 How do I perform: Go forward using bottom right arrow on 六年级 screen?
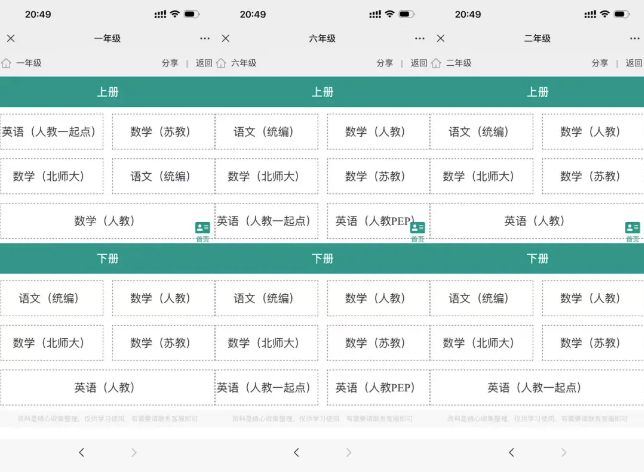349,452
